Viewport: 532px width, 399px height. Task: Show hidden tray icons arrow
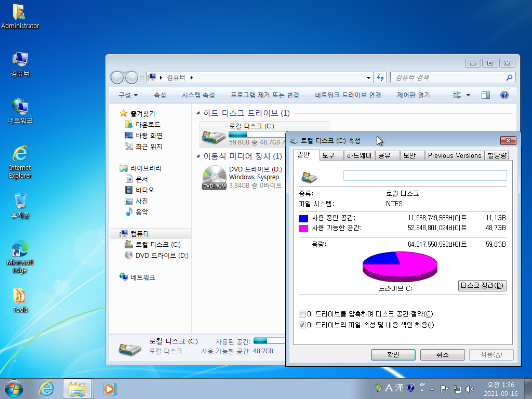(432, 389)
